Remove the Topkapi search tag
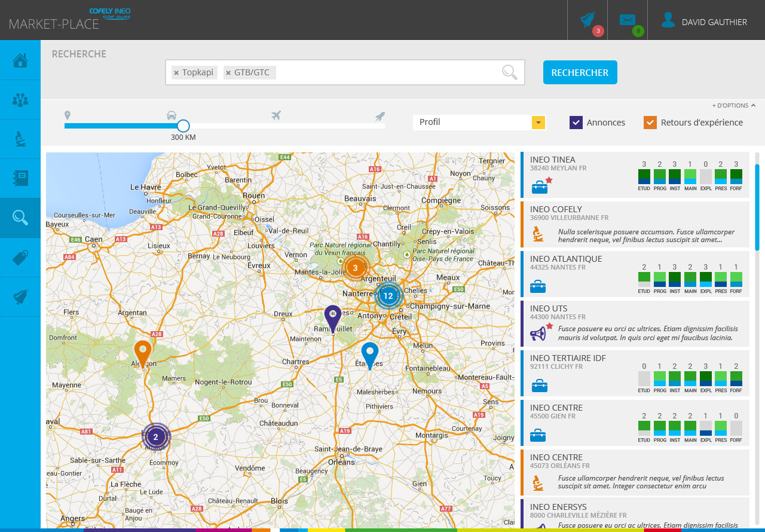 click(176, 73)
